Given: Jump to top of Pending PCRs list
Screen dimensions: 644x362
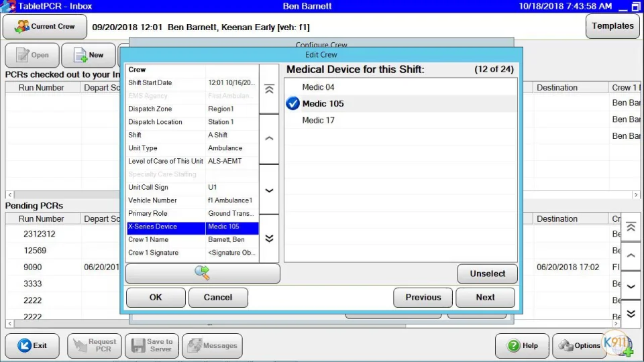Looking at the screenshot, I should (631, 227).
